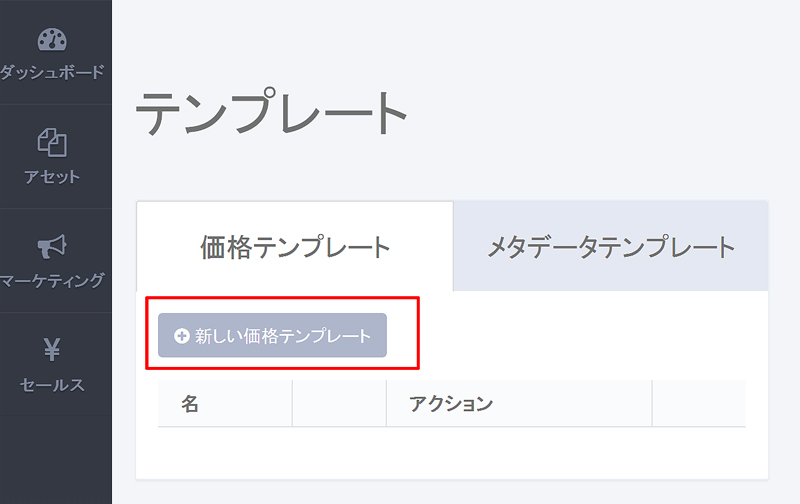Image resolution: width=800 pixels, height=504 pixels.
Task: Click empty sidebar space beneath セールス
Action: [x=56, y=459]
